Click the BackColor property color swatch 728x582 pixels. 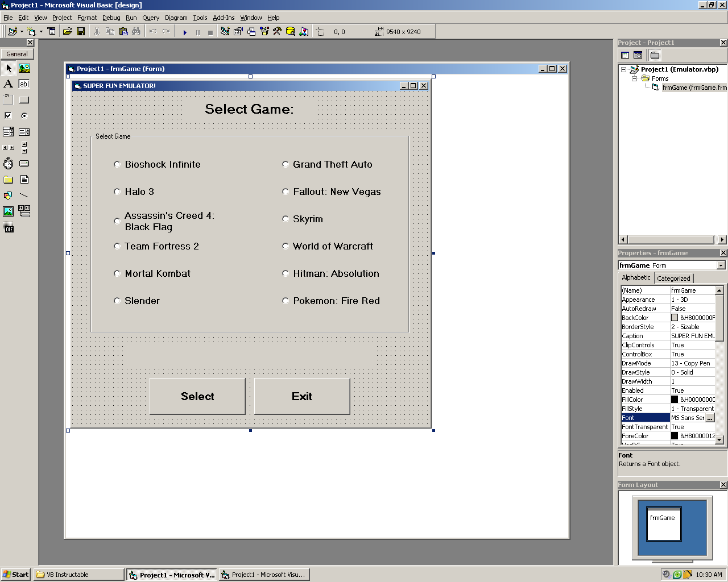[x=675, y=318]
